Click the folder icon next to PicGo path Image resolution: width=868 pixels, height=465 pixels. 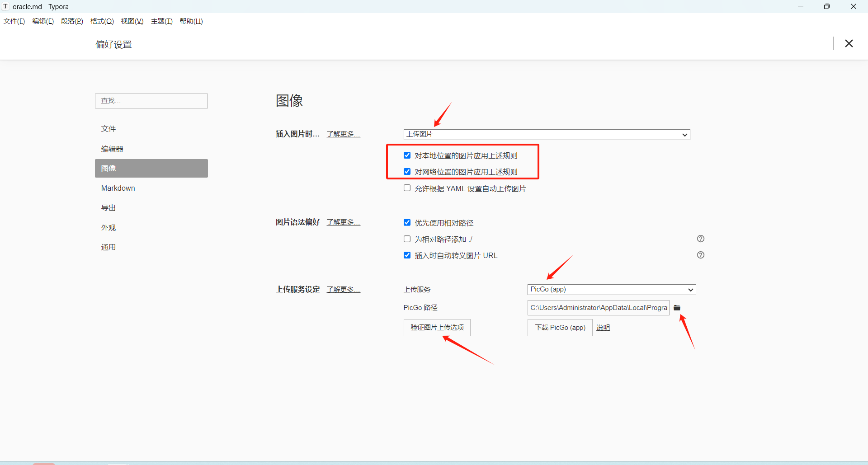click(677, 308)
